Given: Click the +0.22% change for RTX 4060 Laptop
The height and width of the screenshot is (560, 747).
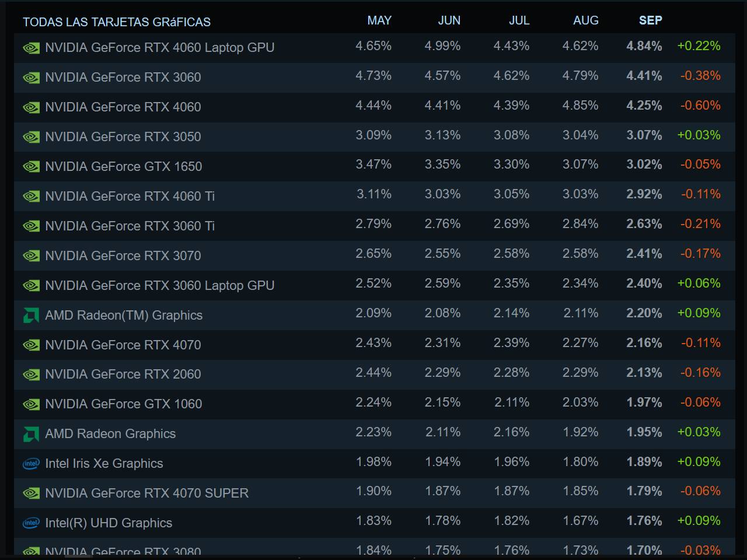Looking at the screenshot, I should [x=699, y=46].
